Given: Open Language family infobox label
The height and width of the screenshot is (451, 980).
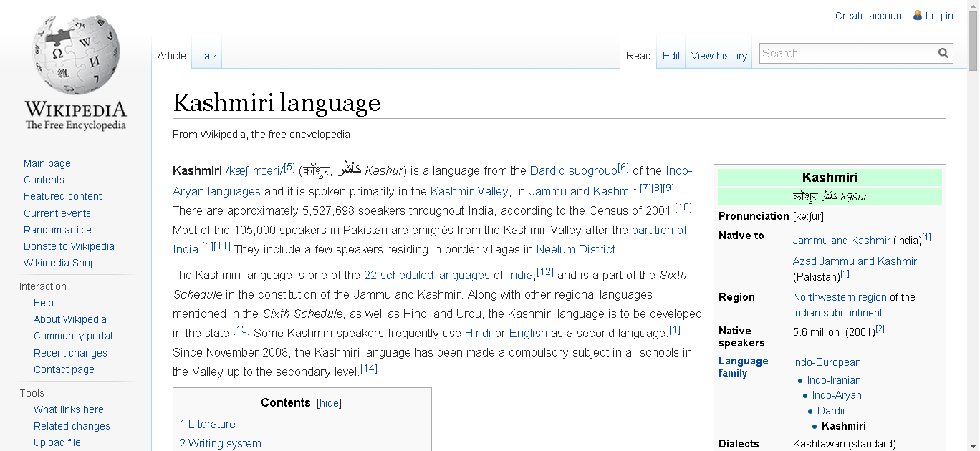Looking at the screenshot, I should tap(743, 367).
